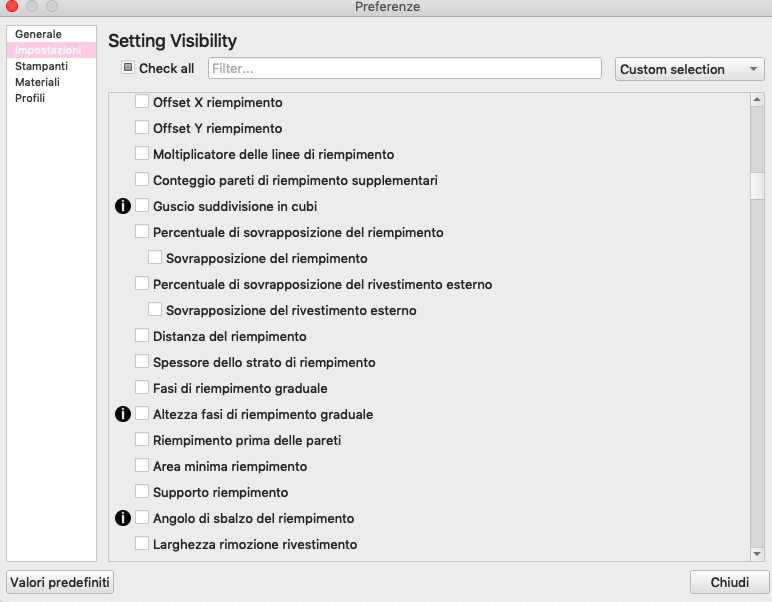Go to the Profili page
Viewport: 772px width, 602px height.
tap(30, 98)
